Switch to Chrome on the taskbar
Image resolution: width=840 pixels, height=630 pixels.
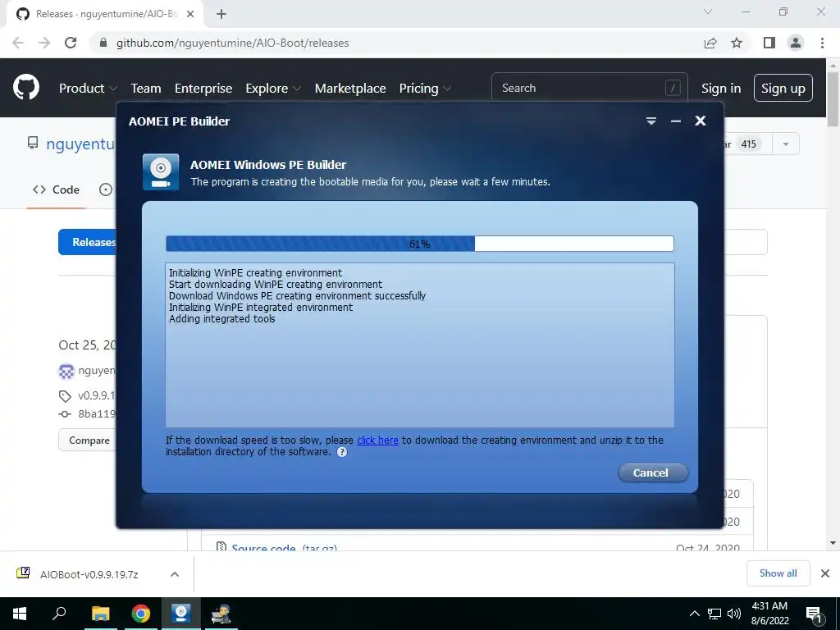(140, 614)
